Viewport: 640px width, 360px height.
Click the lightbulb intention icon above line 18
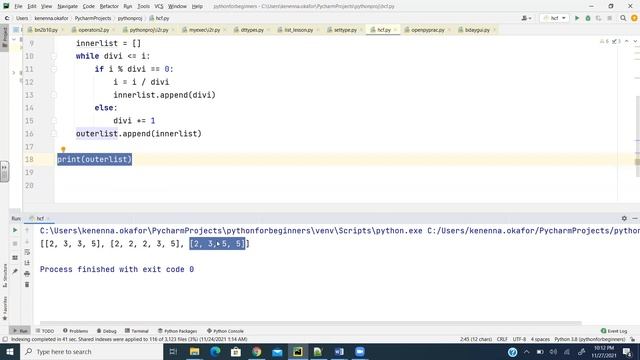63,149
